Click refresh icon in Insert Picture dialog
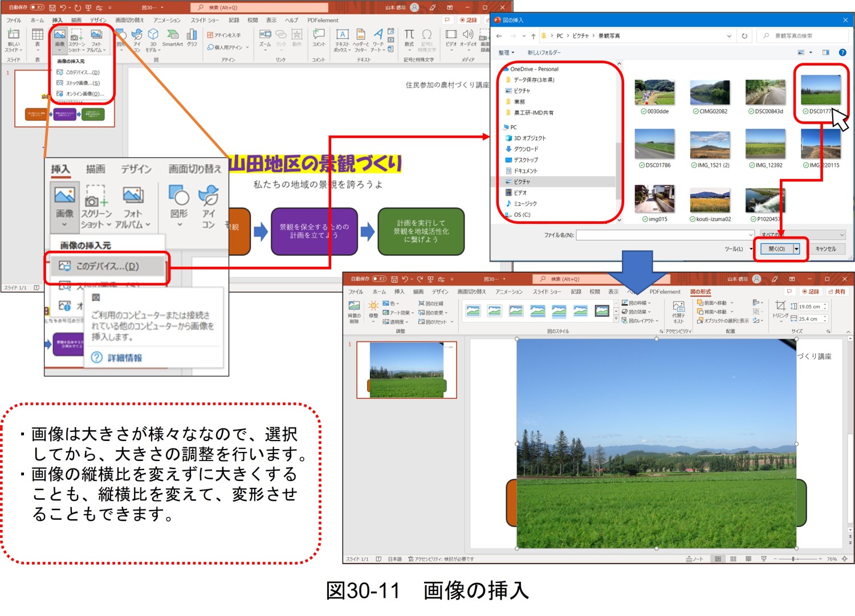Screen dimensions: 855x616 (x=744, y=35)
